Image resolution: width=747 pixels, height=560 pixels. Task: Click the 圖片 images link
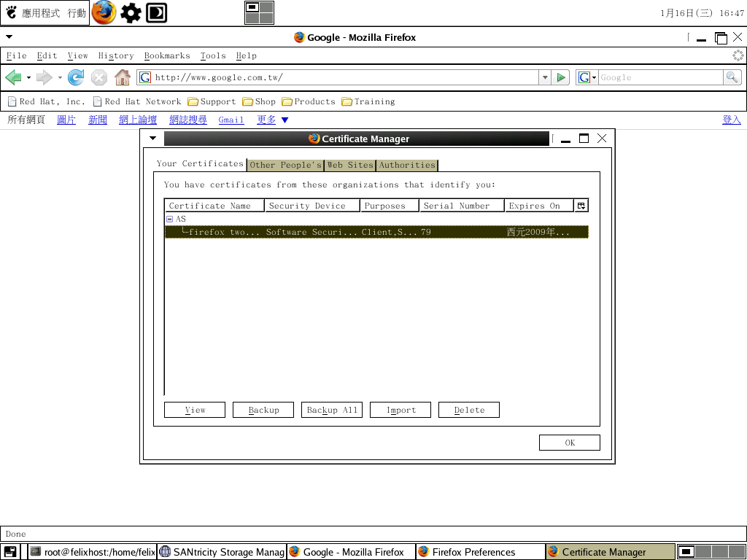click(x=66, y=120)
